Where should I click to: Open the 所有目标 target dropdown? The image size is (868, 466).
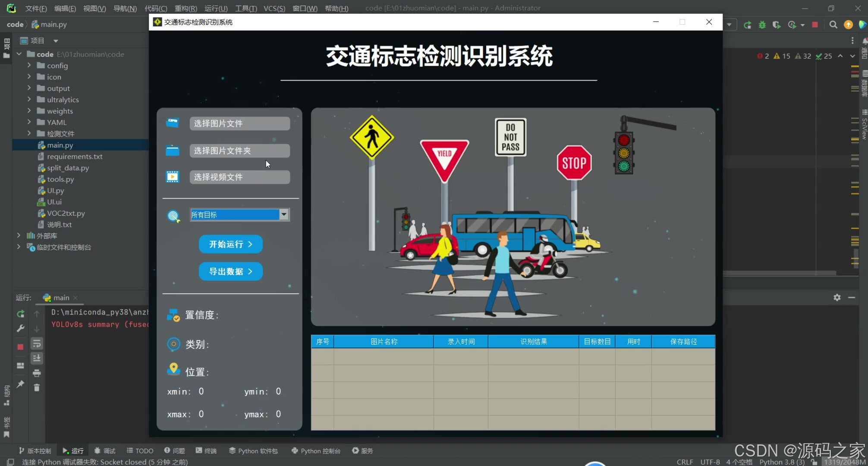[283, 214]
